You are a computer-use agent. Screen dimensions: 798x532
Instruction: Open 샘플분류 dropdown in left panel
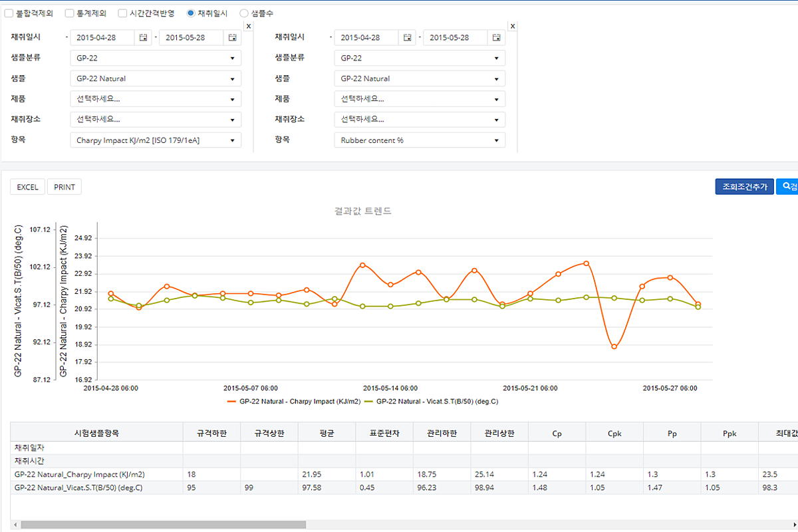point(156,58)
